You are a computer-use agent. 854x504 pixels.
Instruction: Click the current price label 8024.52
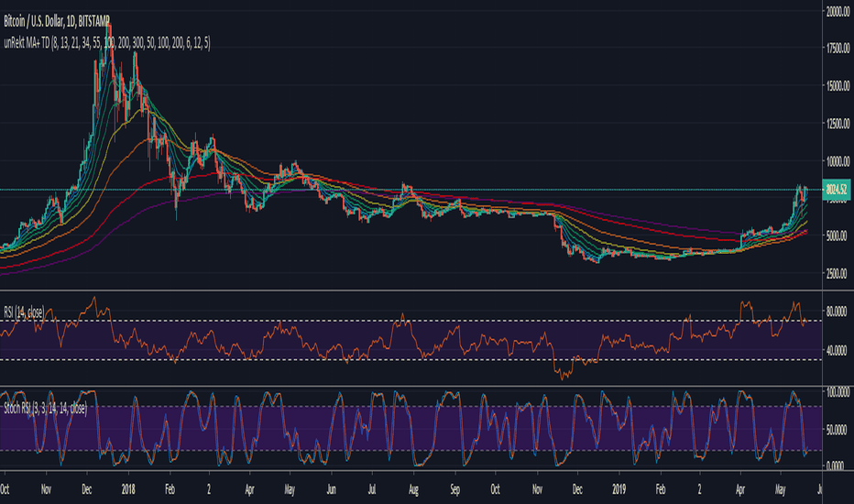click(837, 189)
